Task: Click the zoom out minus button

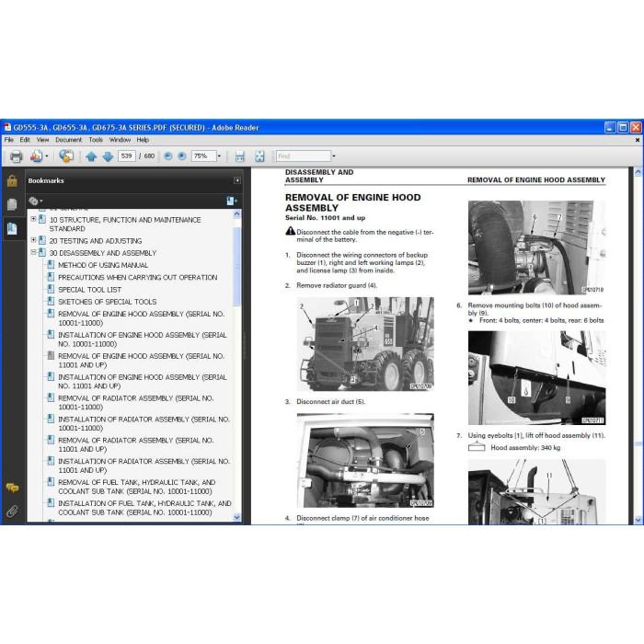Action: (168, 156)
